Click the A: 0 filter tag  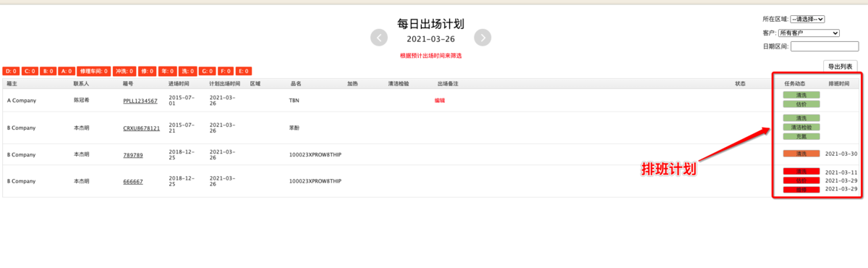coord(66,71)
